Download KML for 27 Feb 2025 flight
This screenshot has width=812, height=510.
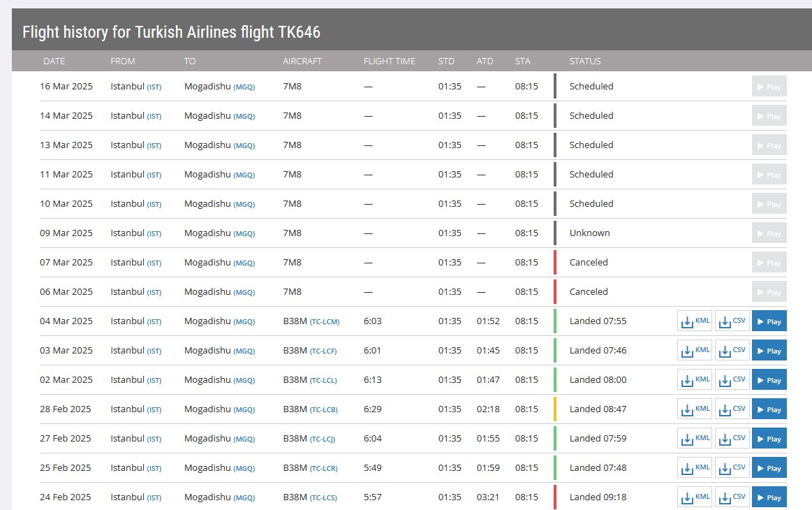pyautogui.click(x=695, y=439)
